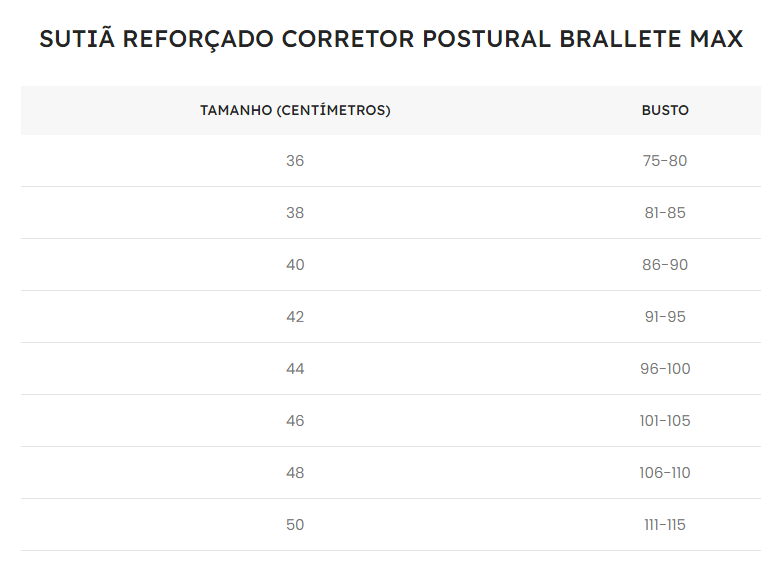Select size 40 cell
The width and height of the screenshot is (782, 573).
click(295, 265)
